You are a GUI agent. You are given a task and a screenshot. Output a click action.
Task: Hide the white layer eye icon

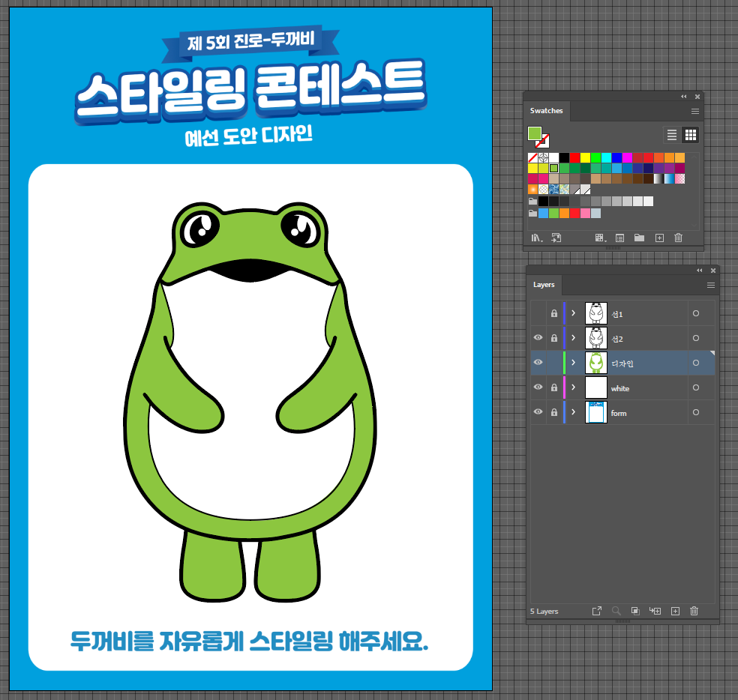click(538, 387)
